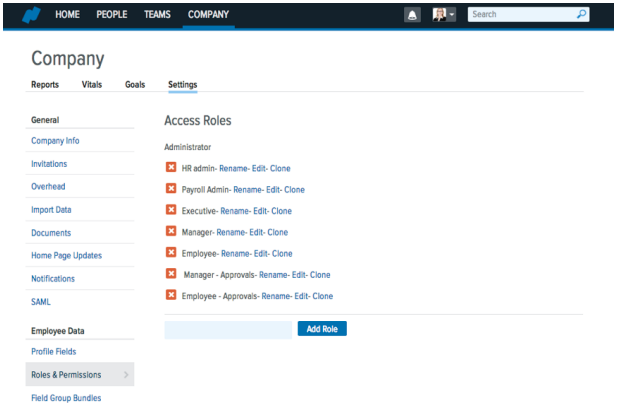Switch to the Vitals tab
The image size is (618, 415).
[92, 85]
